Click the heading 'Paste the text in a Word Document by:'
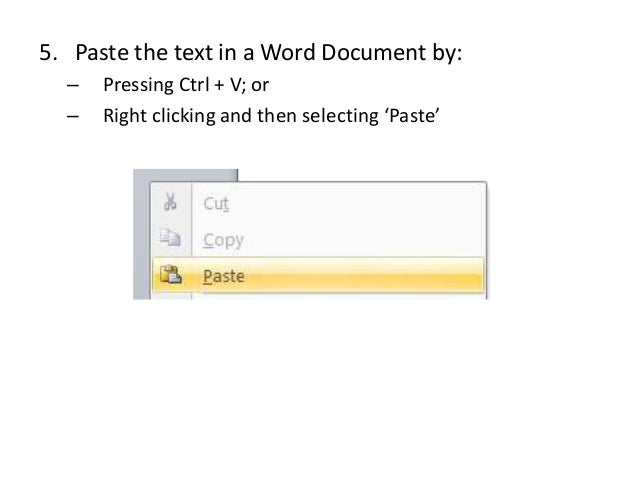The width and height of the screenshot is (638, 479). 269,53
